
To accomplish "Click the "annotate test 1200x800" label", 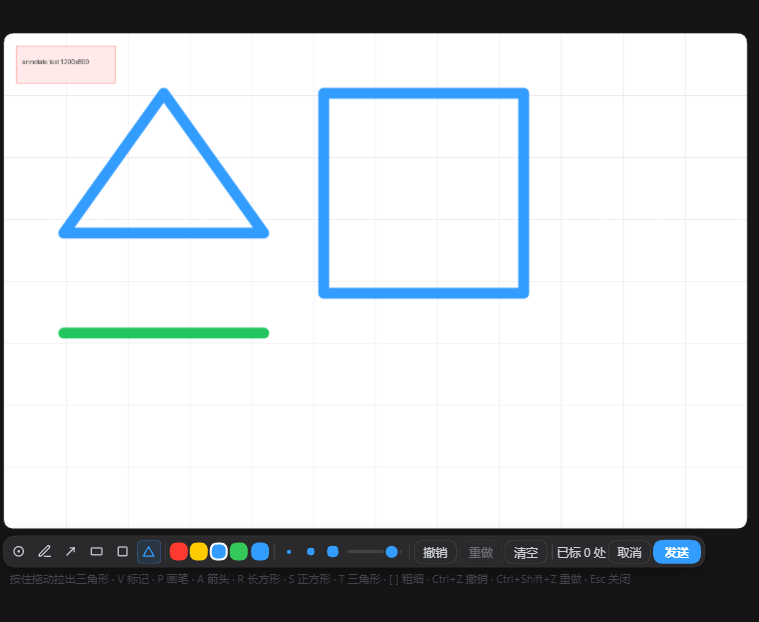I will (56, 62).
